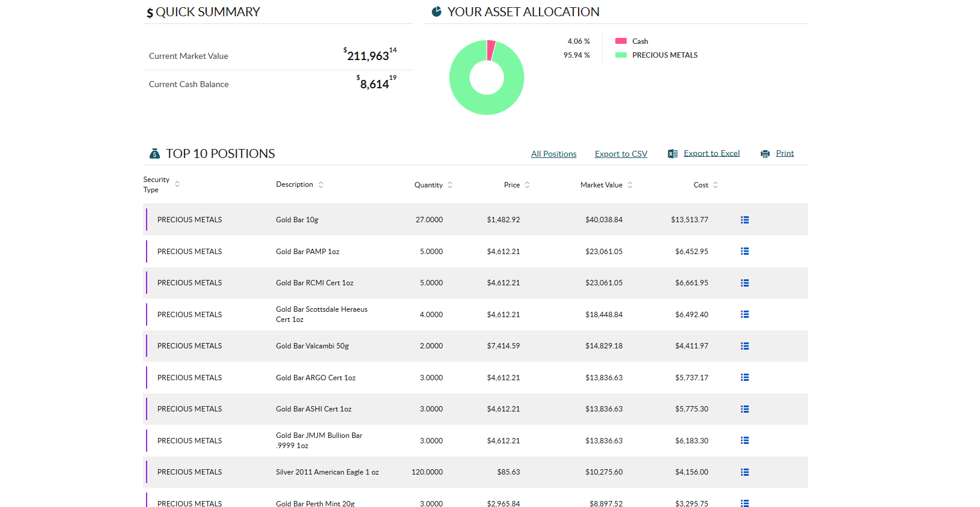Click the printer icon next to Print
This screenshot has width=980, height=507.
[765, 154]
